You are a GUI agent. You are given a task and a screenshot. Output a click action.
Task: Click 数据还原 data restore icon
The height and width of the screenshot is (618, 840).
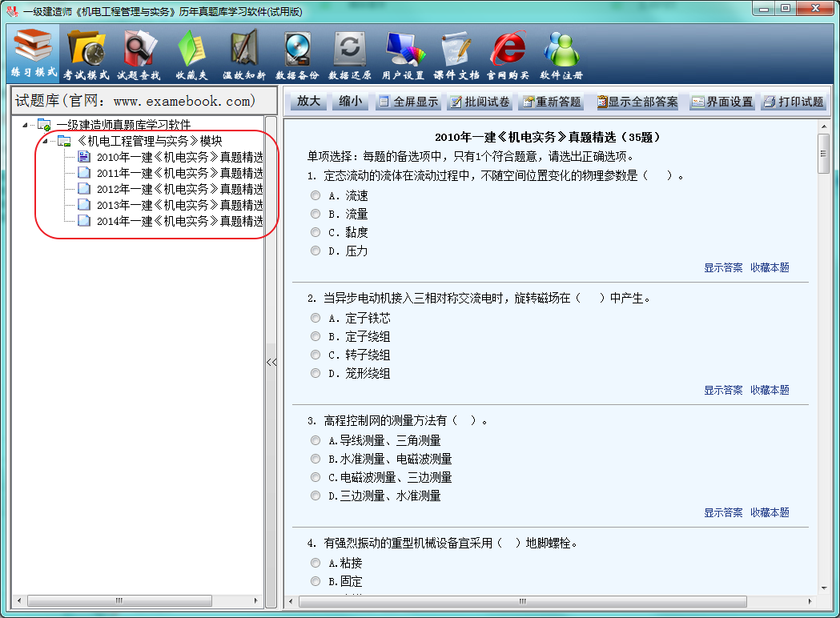350,54
